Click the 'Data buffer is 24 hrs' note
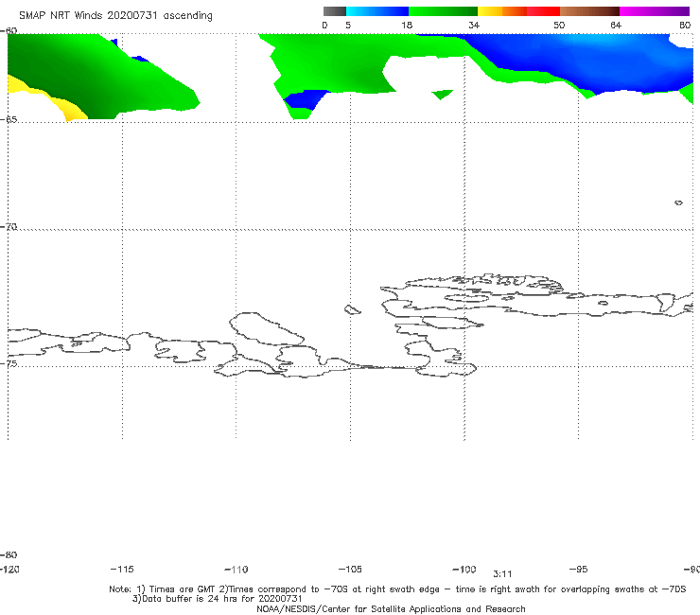Image resolution: width=700 pixels, height=615 pixels. pos(218,599)
